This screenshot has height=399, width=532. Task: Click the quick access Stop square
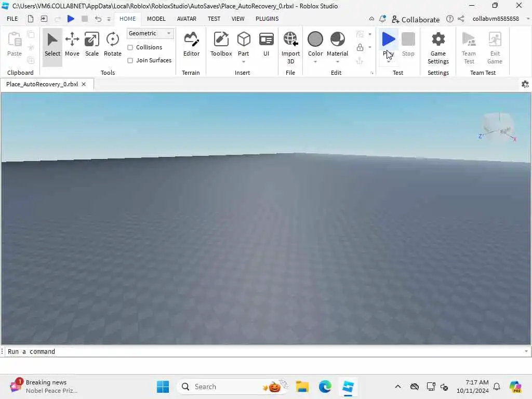(x=85, y=19)
